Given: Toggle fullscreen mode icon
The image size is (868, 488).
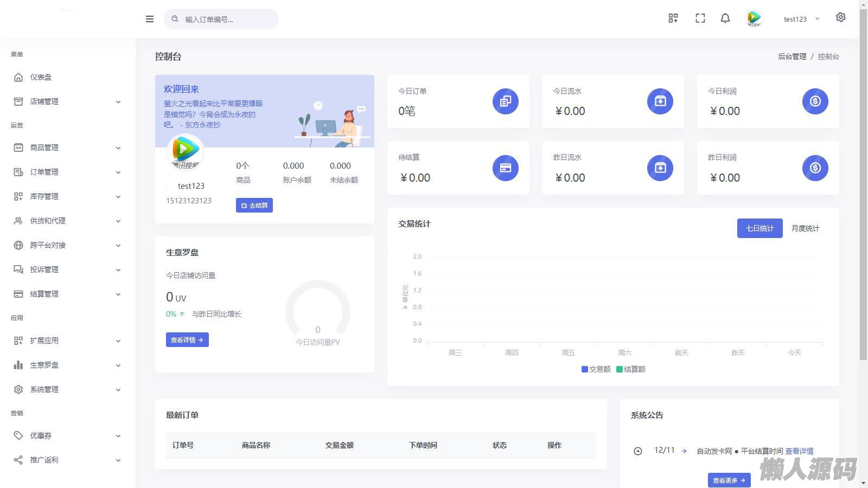Looking at the screenshot, I should (700, 18).
